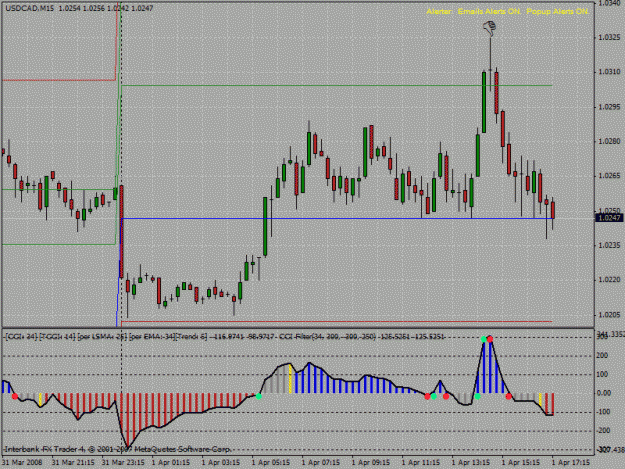This screenshot has height=469, width=625.
Task: Select the long green horizontal line near 1.0304
Action: (x=337, y=86)
